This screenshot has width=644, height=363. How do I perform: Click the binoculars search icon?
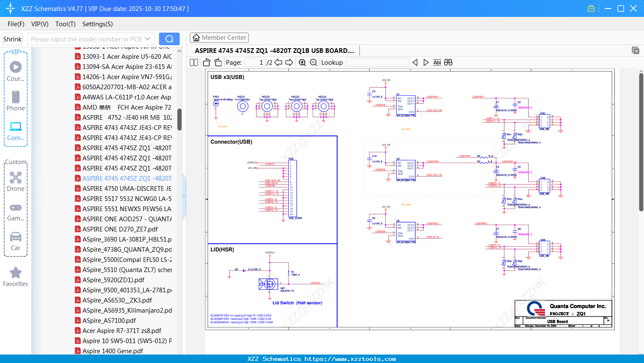448,63
